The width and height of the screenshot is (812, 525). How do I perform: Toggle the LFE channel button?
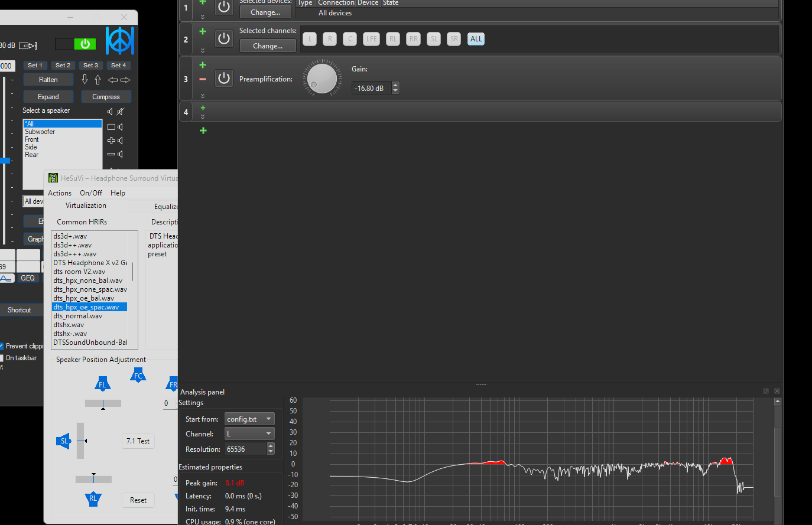(371, 39)
